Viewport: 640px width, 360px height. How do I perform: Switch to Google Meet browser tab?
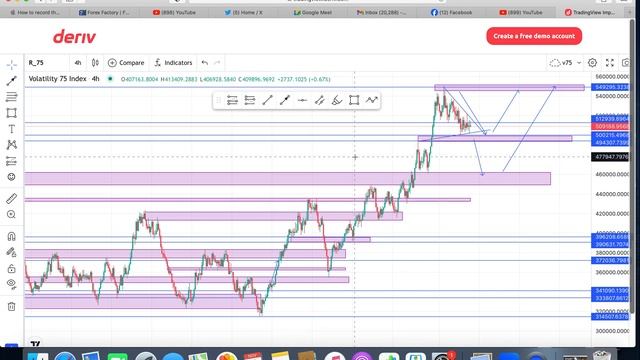coord(313,13)
